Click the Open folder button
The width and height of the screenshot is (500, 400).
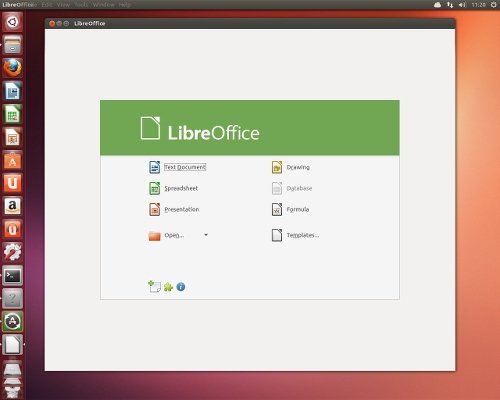click(167, 235)
